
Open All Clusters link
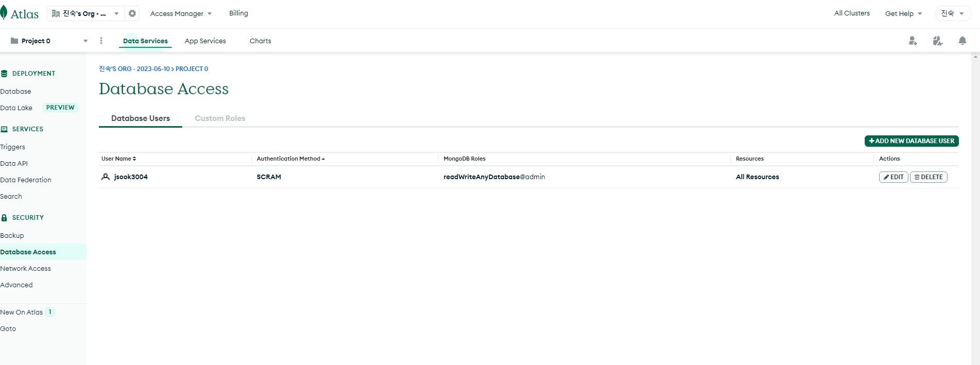tap(852, 13)
